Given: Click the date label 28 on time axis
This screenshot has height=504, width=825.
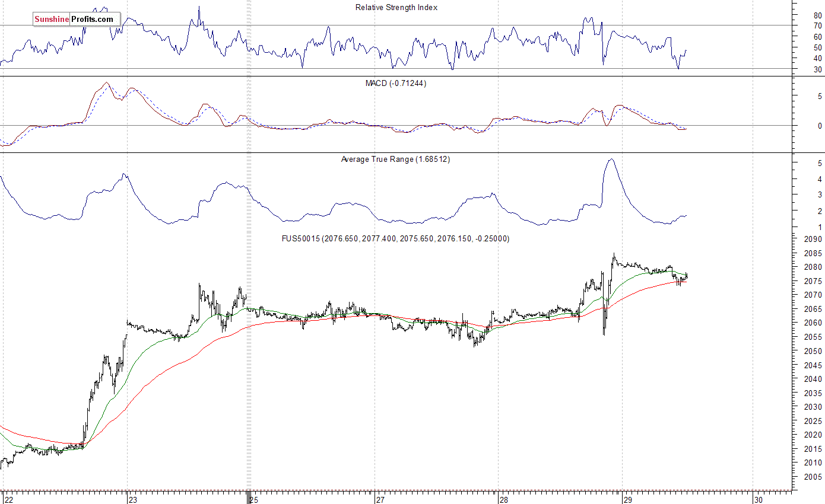Looking at the screenshot, I should [x=503, y=499].
